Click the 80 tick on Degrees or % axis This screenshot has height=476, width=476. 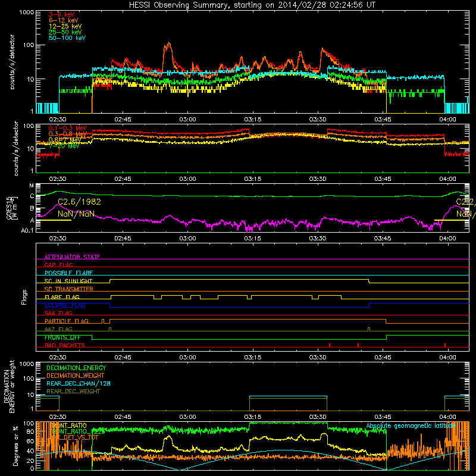30,431
